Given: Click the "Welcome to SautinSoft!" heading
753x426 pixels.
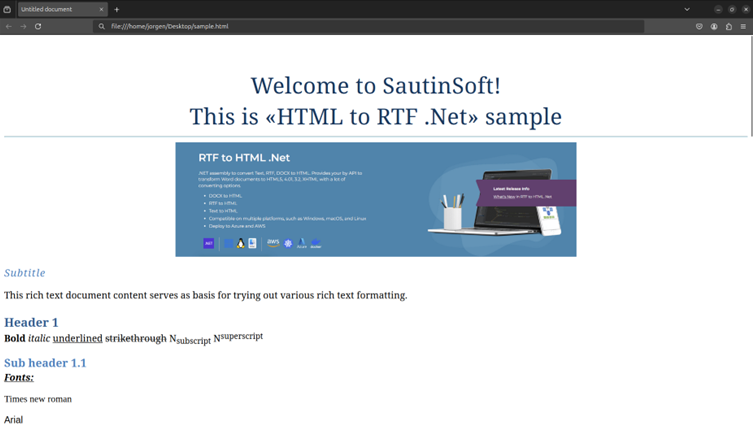Looking at the screenshot, I should pyautogui.click(x=376, y=86).
